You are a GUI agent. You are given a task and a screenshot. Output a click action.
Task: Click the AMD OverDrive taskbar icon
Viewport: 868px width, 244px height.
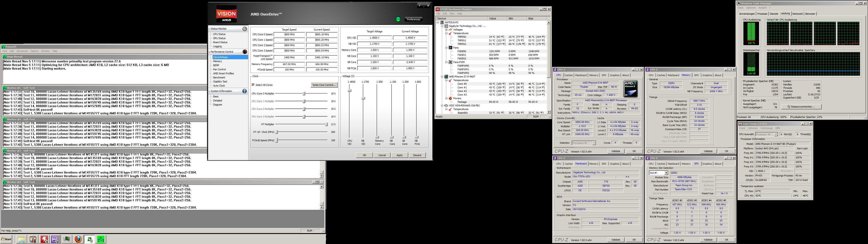(90, 239)
